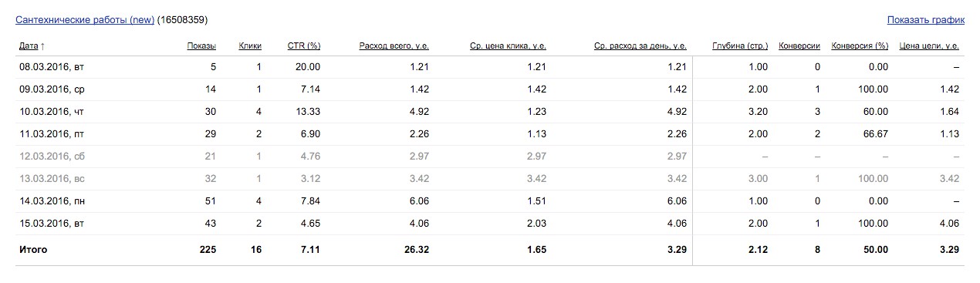Sort by the CTR (%) column header
Viewport: 980px width, 283px height.
pos(303,46)
